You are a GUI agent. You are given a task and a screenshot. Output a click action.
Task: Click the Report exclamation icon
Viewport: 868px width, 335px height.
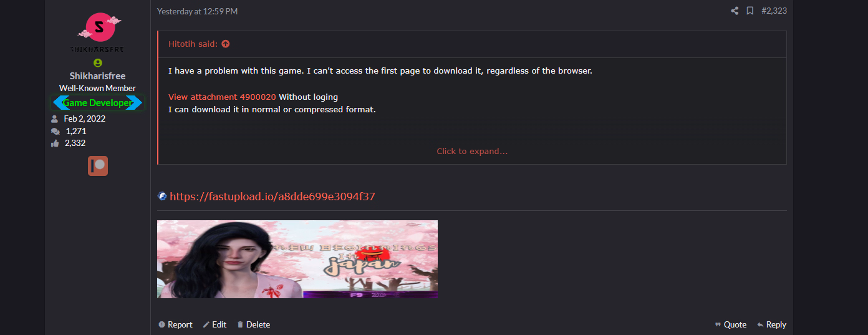point(162,324)
